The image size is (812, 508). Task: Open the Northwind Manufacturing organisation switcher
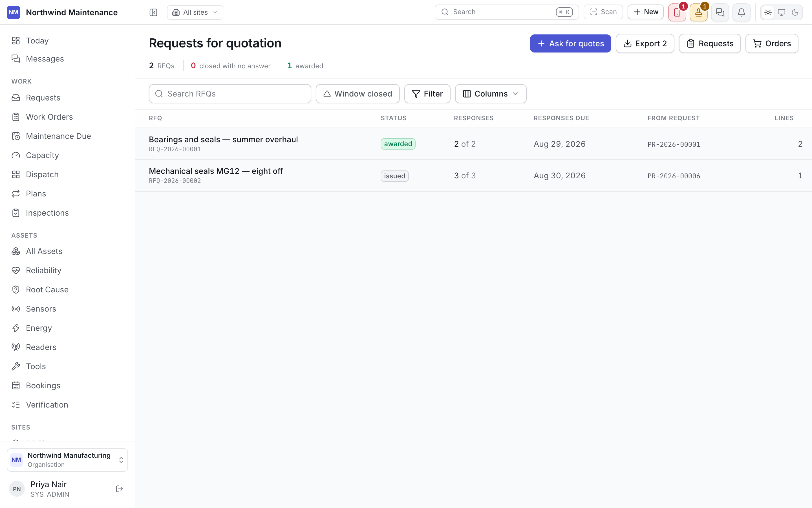tap(67, 460)
